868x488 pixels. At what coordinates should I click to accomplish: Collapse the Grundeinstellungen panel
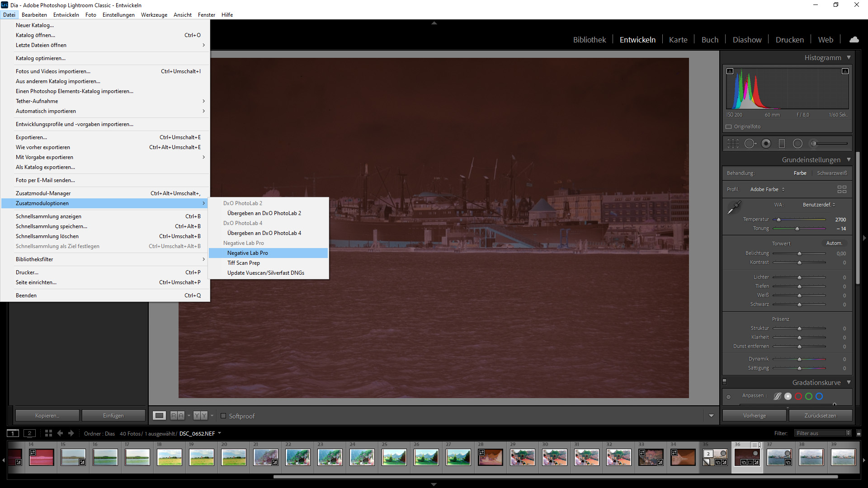point(849,160)
